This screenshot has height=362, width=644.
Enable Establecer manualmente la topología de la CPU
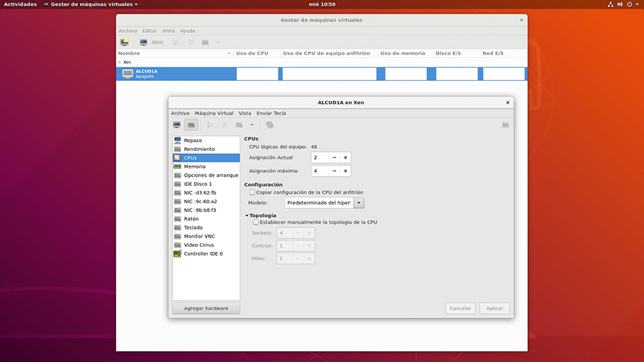click(256, 222)
